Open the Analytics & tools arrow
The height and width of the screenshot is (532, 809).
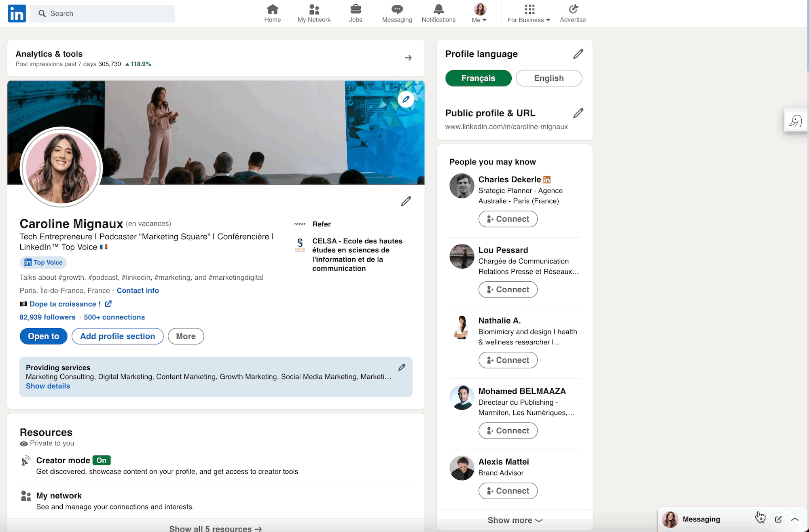click(408, 58)
